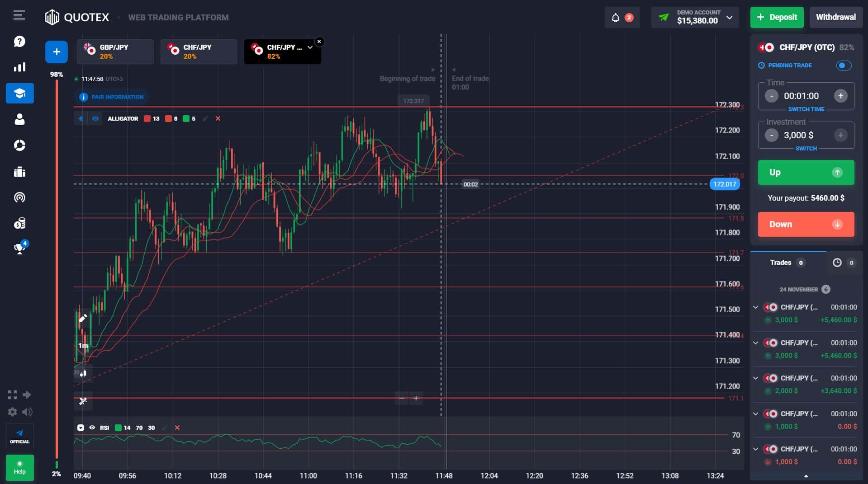
Task: Click the Withdrawal button
Action: (x=836, y=17)
